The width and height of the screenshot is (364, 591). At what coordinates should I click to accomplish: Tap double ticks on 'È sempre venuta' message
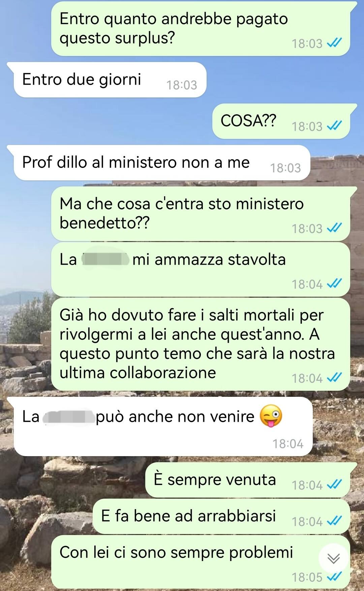tap(335, 484)
